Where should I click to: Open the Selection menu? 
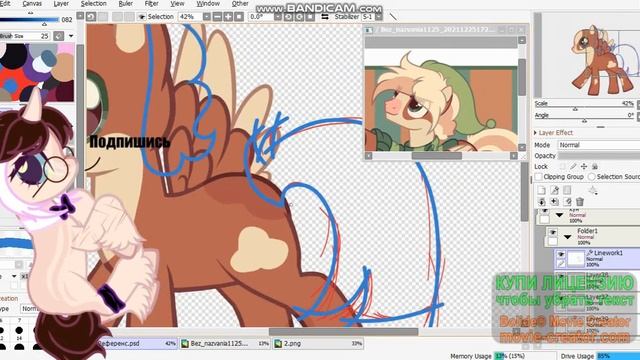(x=93, y=3)
